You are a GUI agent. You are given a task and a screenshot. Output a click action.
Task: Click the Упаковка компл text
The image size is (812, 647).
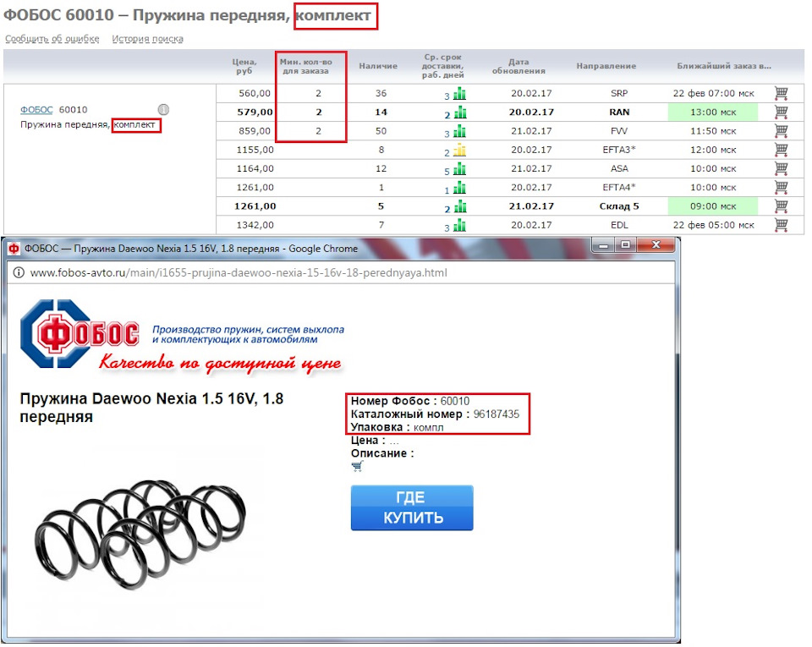398,428
